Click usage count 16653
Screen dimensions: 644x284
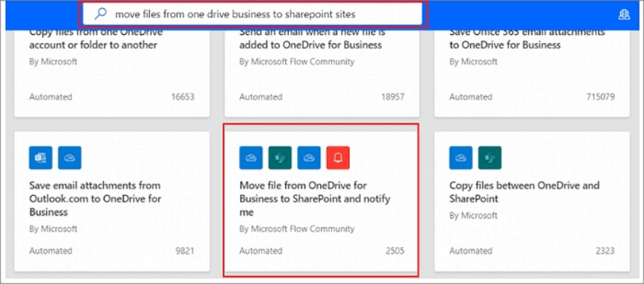click(183, 97)
